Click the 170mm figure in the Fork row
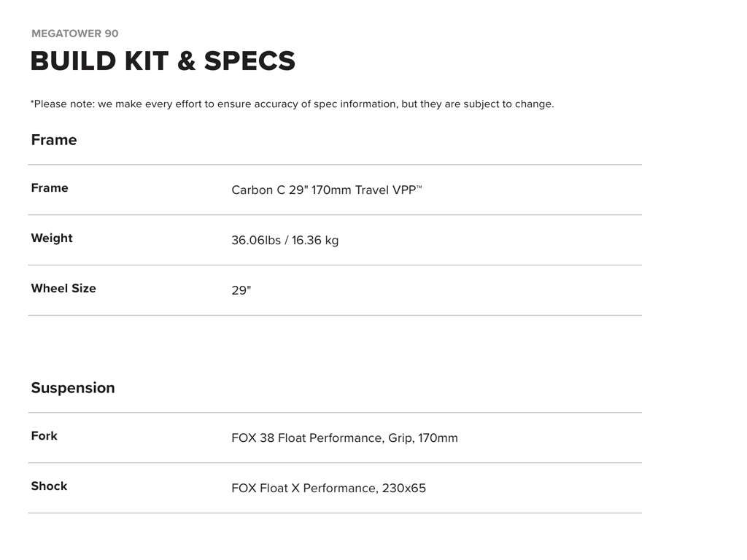This screenshot has width=747, height=560. [438, 438]
